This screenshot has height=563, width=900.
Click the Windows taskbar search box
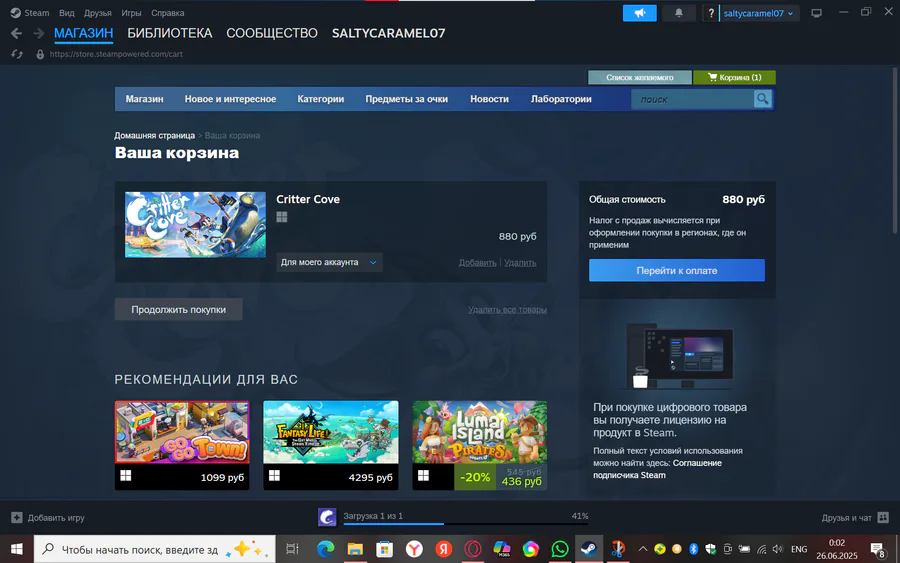(154, 549)
